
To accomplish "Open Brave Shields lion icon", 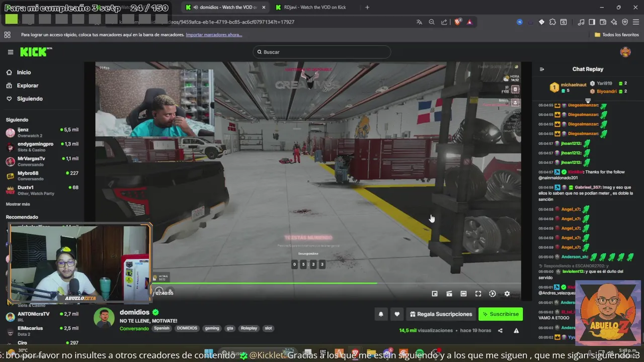I will (458, 22).
